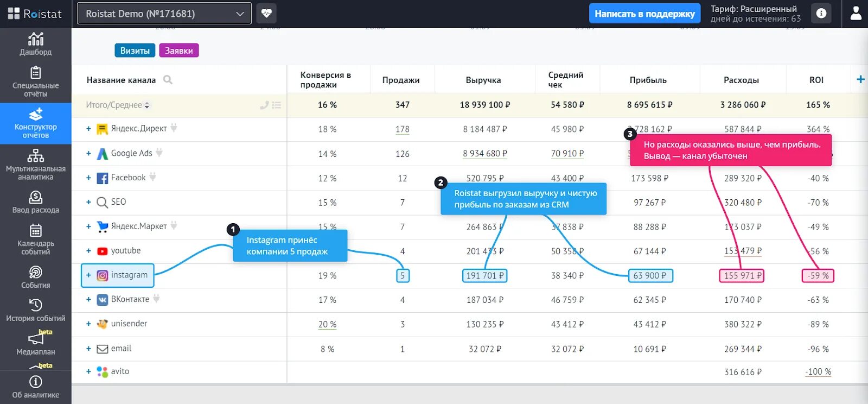Click instagram revenue cell 191 701 ₽
868x404 pixels.
pyautogui.click(x=485, y=276)
